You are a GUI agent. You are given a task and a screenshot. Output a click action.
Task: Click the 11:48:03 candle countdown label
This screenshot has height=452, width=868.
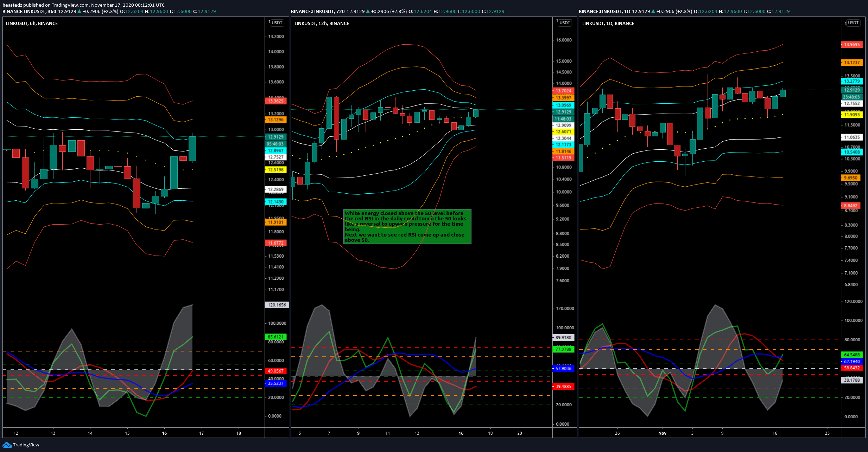(x=563, y=119)
